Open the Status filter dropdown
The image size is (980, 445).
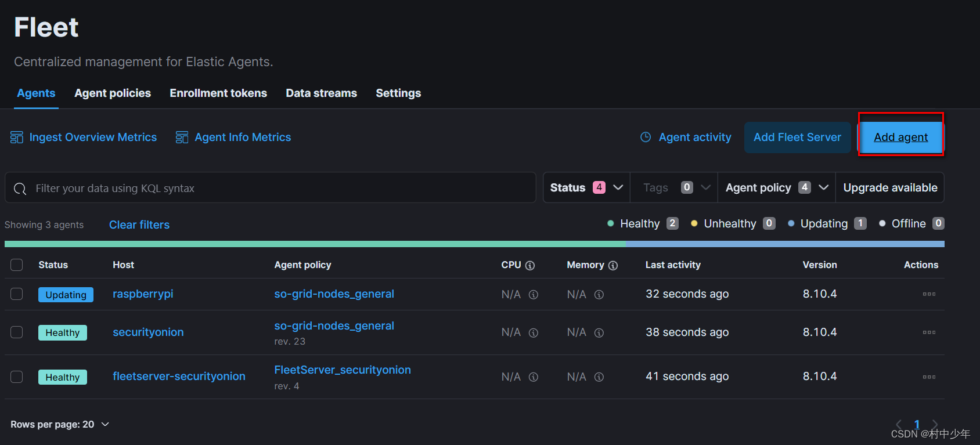point(586,187)
